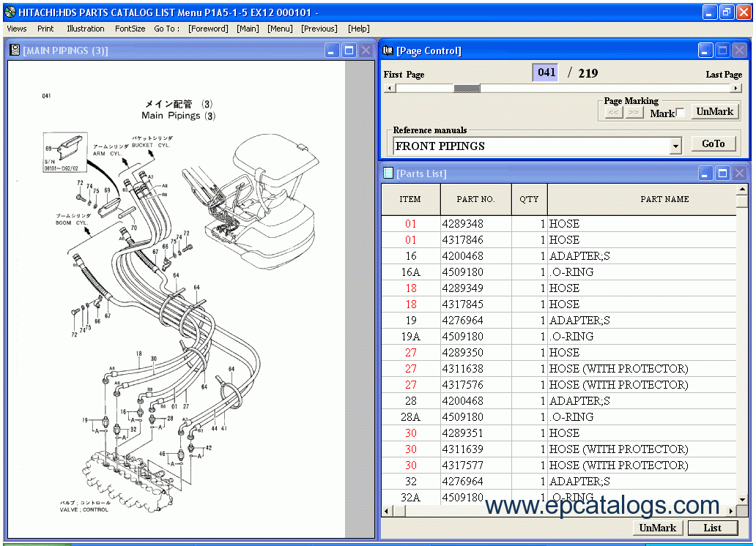756x546 pixels.
Task: Open the Help item
Action: tap(359, 29)
